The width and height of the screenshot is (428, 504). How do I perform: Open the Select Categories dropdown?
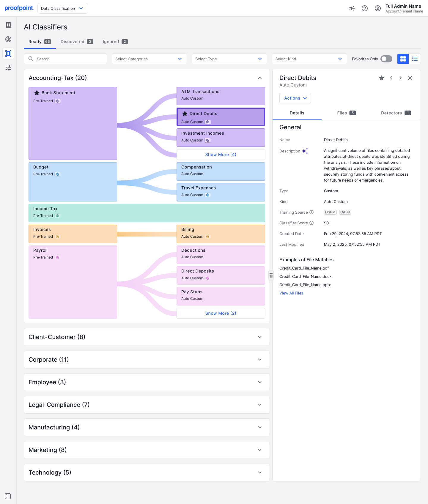[x=149, y=59]
